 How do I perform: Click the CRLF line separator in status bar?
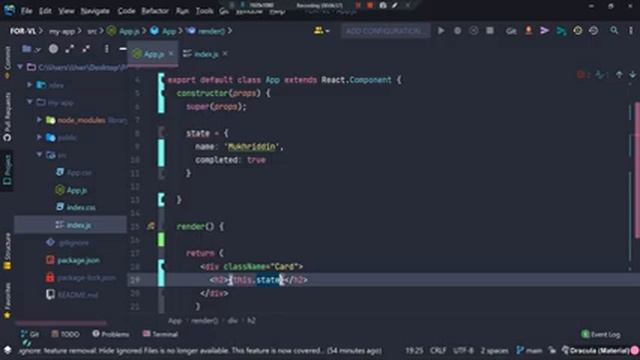click(x=438, y=350)
